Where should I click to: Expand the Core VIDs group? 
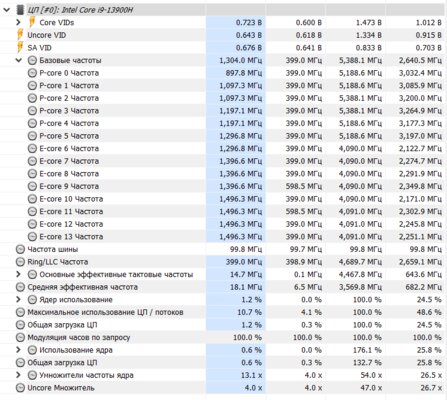point(19,22)
